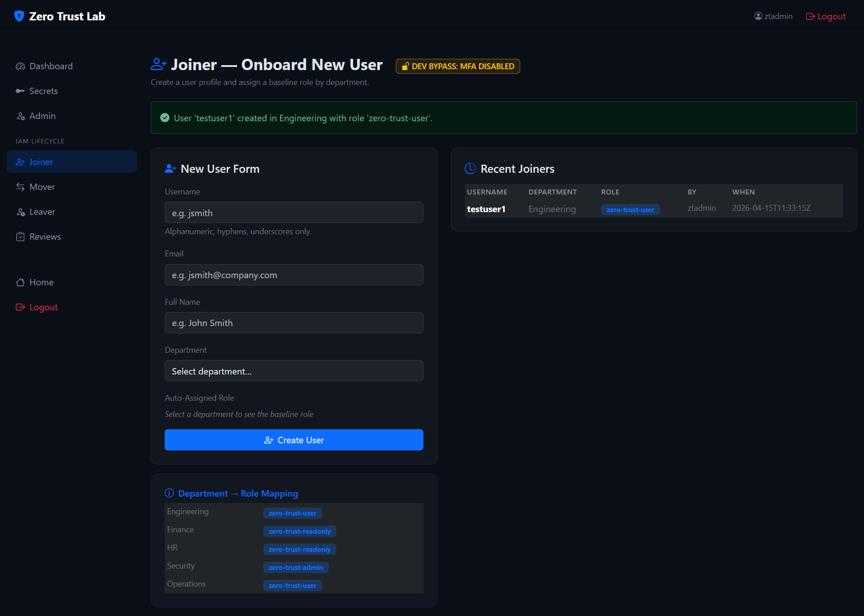864x616 pixels.
Task: Click Logout in the left sidebar
Action: [x=43, y=307]
